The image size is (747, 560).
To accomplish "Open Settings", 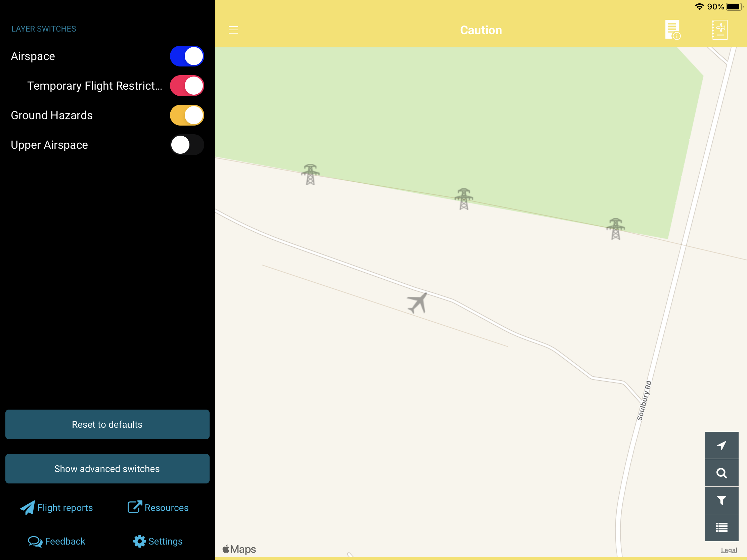I will click(x=158, y=541).
